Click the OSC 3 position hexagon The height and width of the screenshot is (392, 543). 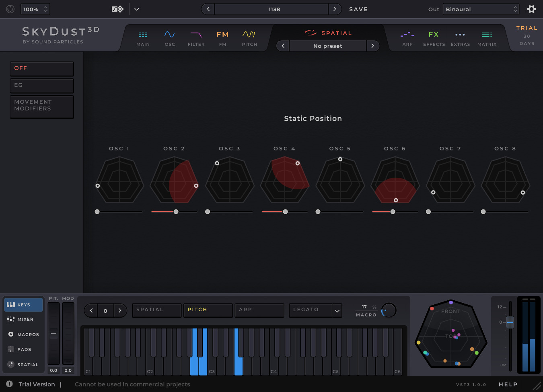coord(230,180)
